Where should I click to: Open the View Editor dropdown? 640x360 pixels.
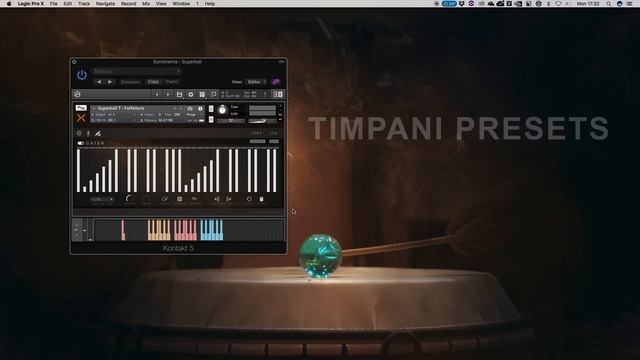(x=257, y=82)
